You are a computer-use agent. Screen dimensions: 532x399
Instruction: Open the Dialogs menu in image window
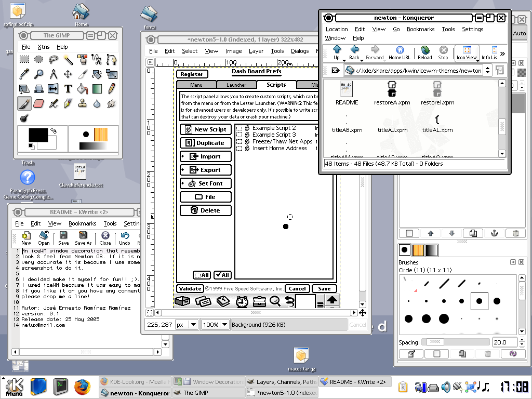point(300,51)
